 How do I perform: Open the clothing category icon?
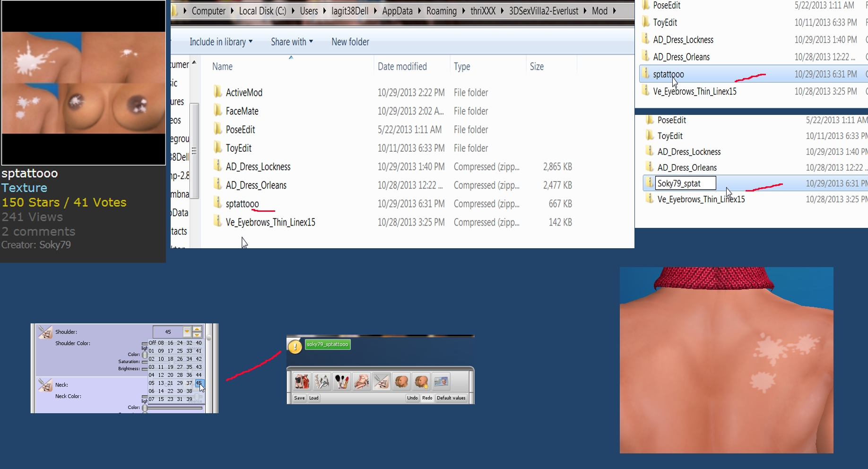pos(302,381)
